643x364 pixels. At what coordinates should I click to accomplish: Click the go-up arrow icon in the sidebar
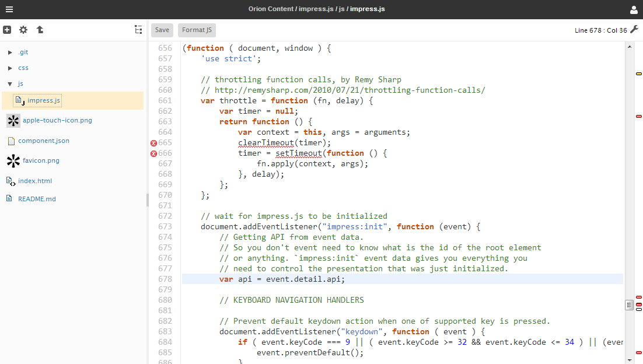coord(40,30)
